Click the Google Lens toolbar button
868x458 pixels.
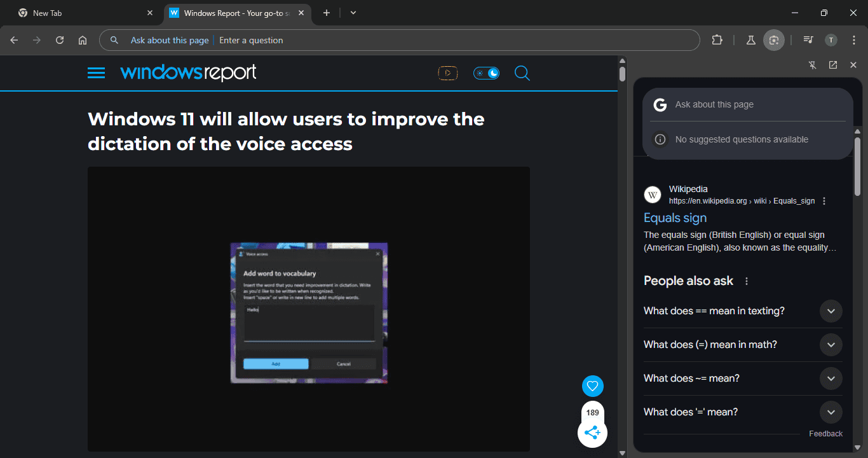pos(774,40)
